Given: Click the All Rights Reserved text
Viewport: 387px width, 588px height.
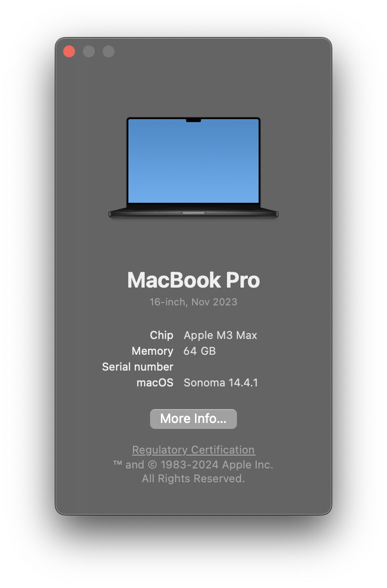Looking at the screenshot, I should [193, 478].
